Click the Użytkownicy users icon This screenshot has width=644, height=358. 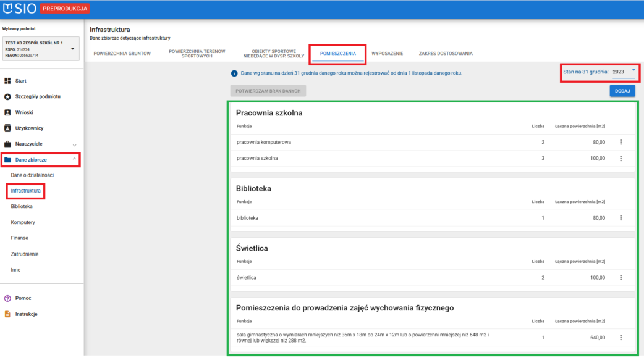8,128
